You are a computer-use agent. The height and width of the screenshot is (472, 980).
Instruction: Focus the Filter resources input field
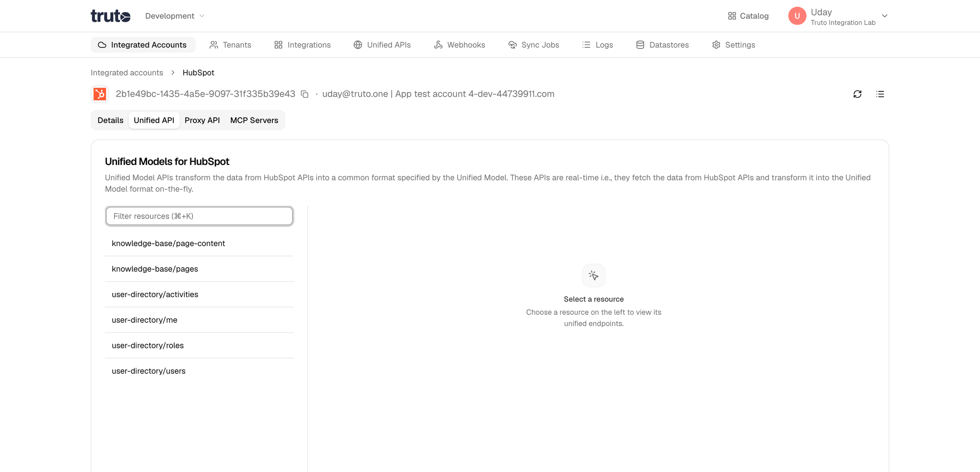tap(199, 216)
